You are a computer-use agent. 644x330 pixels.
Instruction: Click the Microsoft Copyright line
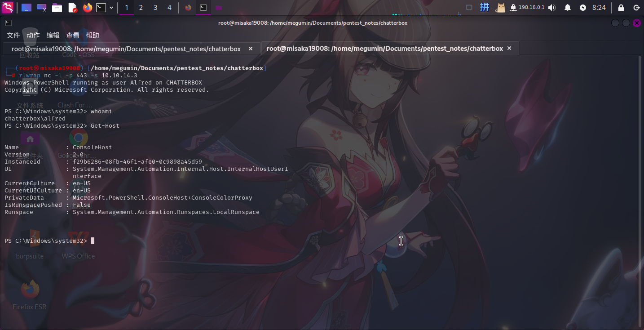(x=107, y=90)
